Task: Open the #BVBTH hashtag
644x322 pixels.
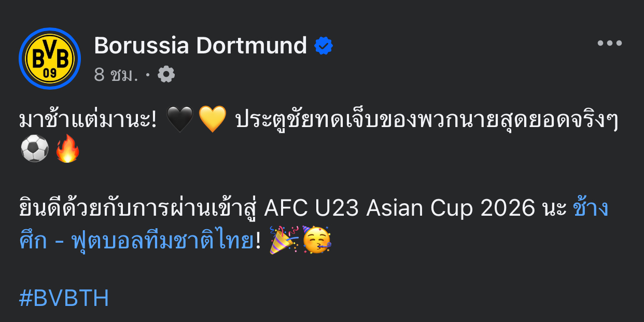Action: pos(64,299)
